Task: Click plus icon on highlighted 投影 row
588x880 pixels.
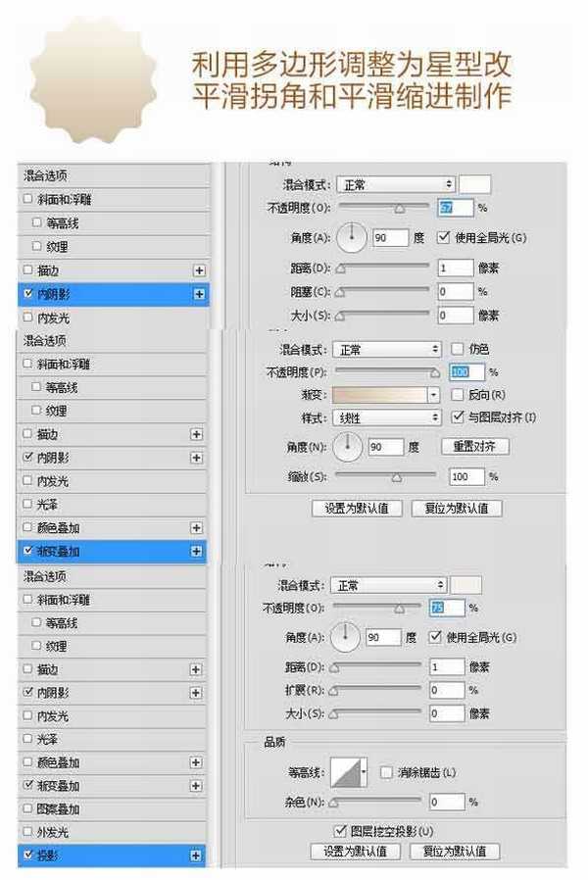Action: pos(197,856)
